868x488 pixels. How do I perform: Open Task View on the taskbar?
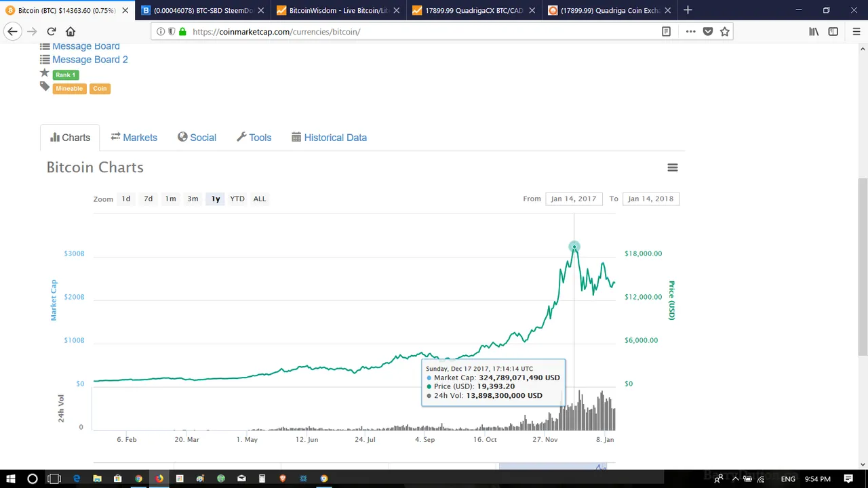pos(54,479)
